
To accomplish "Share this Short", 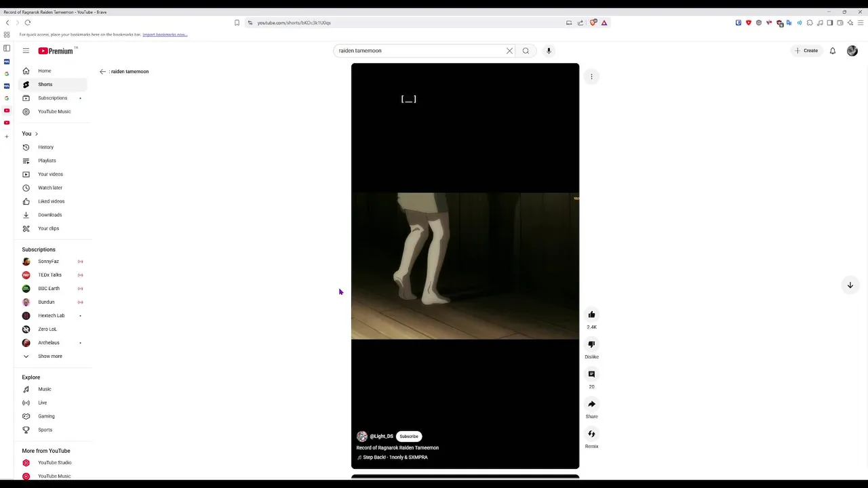I will coord(591,404).
